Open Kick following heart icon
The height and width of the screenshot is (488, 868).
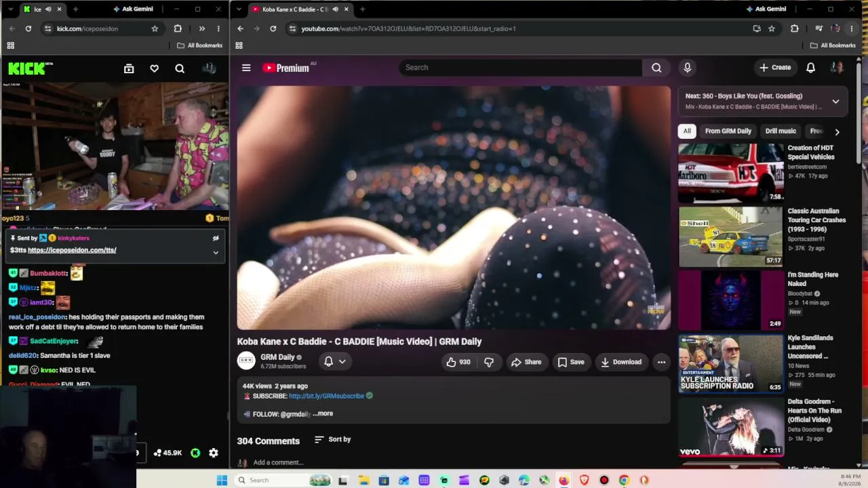pos(154,68)
